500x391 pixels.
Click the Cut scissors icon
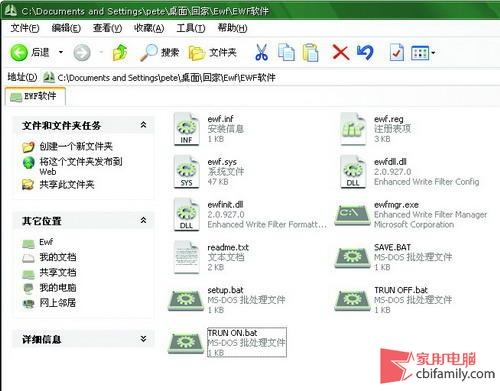261,52
